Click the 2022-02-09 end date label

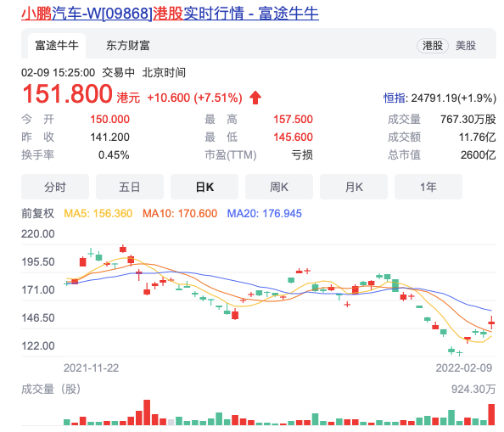[x=464, y=368]
